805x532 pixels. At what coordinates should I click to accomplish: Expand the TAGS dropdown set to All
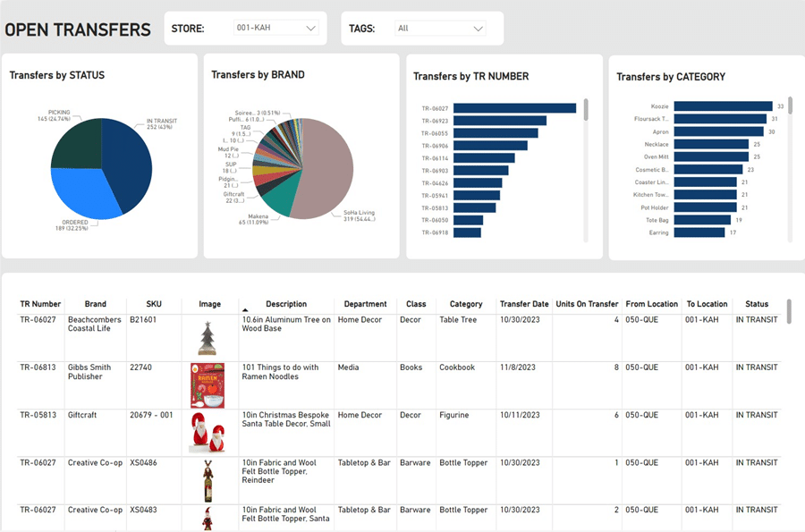(440, 29)
